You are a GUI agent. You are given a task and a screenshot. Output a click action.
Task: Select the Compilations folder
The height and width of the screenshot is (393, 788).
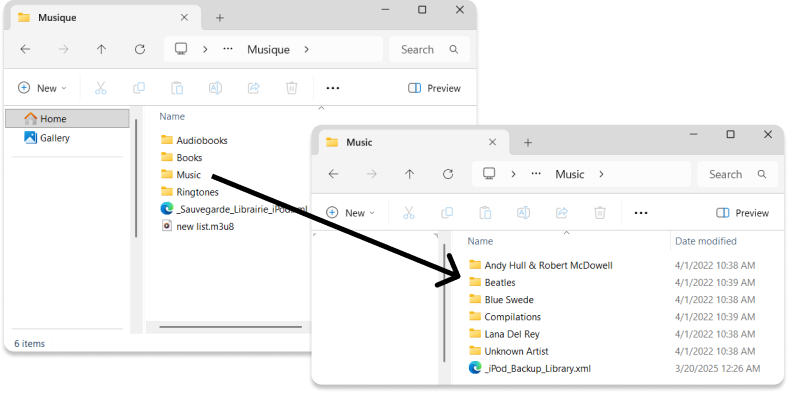pyautogui.click(x=505, y=317)
